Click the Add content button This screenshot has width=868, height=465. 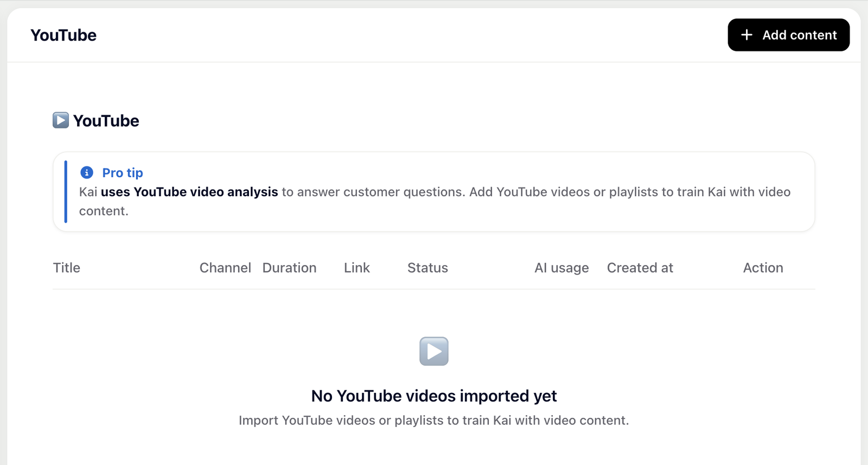(788, 35)
